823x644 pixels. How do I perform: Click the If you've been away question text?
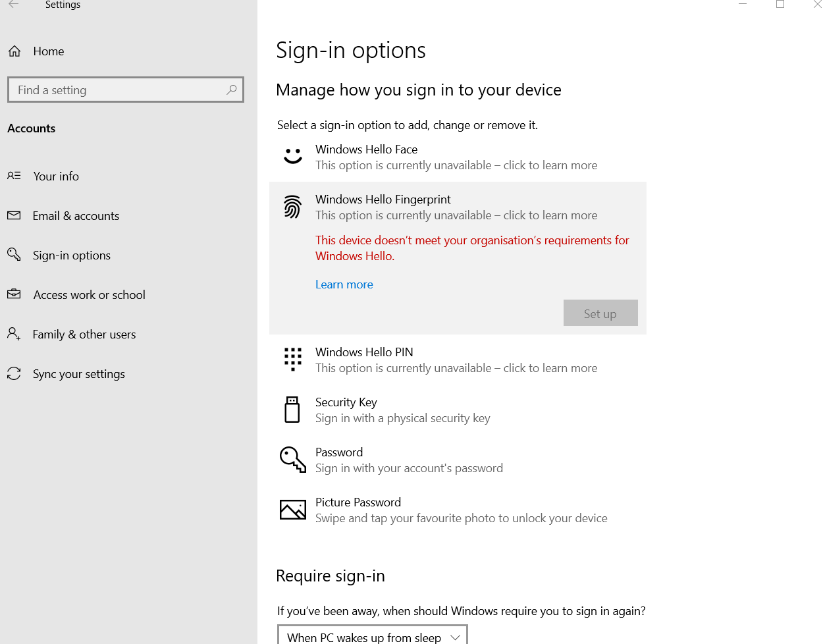point(462,611)
